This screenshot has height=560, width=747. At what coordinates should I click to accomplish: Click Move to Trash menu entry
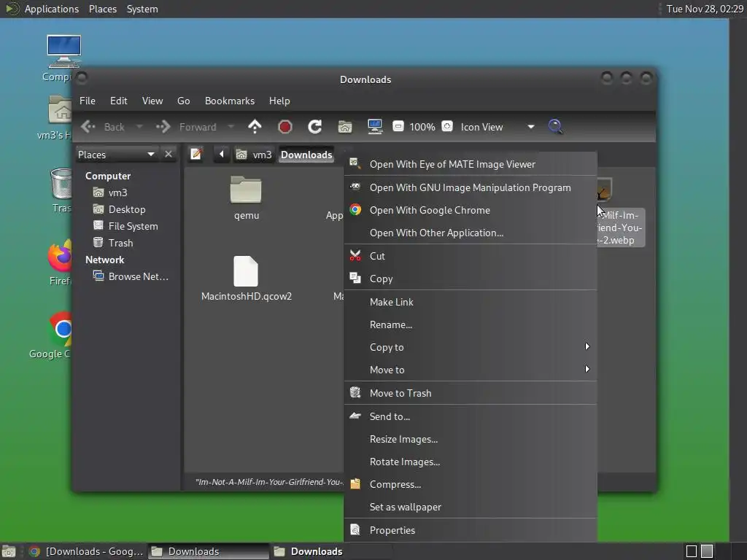click(x=471, y=393)
